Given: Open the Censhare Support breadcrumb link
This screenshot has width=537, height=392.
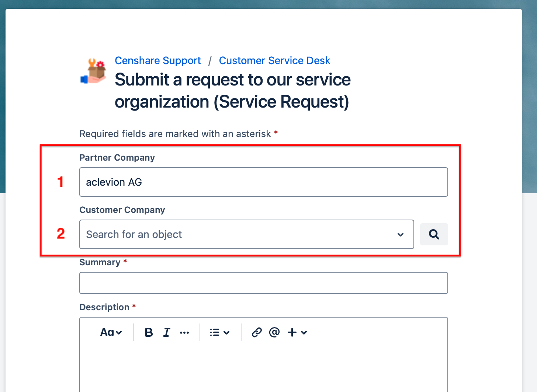Looking at the screenshot, I should 158,60.
